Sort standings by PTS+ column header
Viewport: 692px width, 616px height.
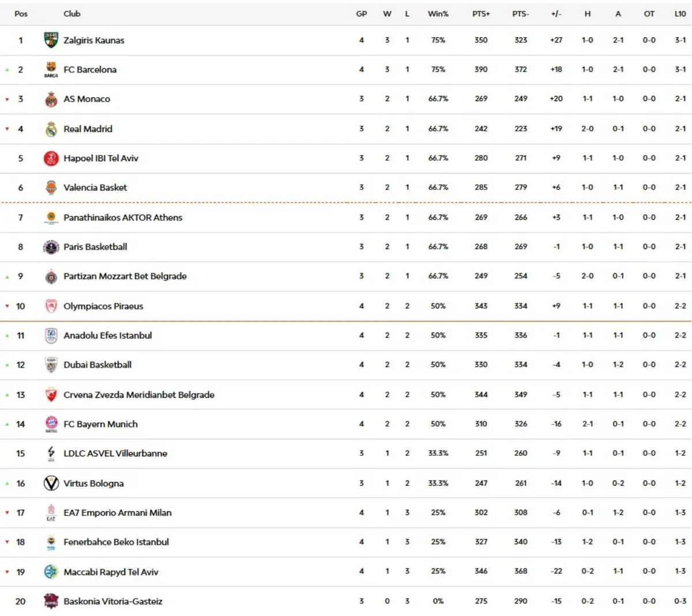[481, 14]
